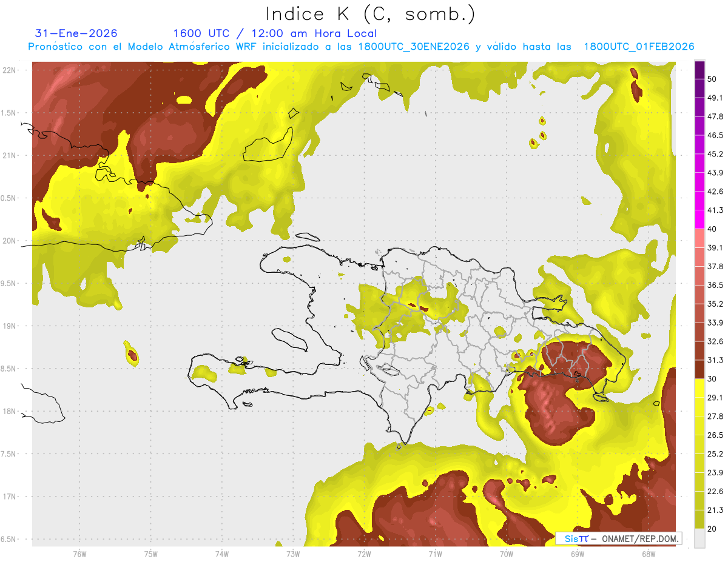Click the "39.1" color bar label
This screenshot has width=728, height=562.
click(715, 247)
